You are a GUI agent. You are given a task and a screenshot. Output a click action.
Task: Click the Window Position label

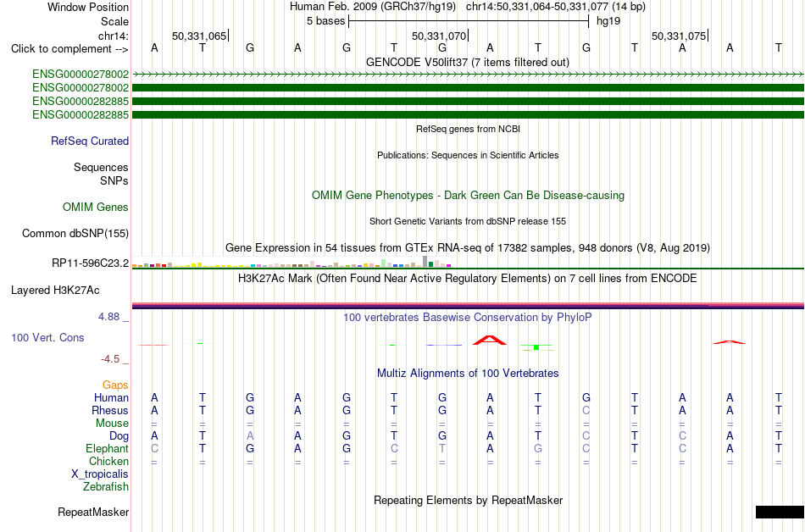[x=88, y=7]
